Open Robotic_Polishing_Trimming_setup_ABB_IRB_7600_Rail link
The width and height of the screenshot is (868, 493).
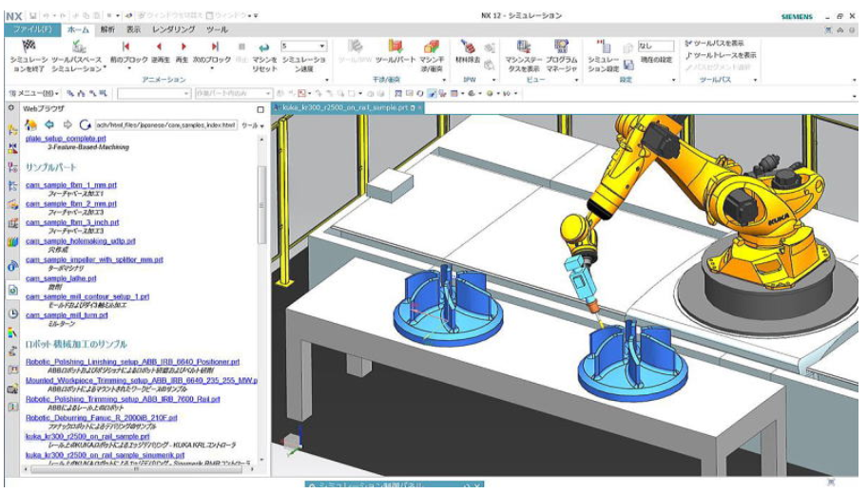pyautogui.click(x=123, y=399)
